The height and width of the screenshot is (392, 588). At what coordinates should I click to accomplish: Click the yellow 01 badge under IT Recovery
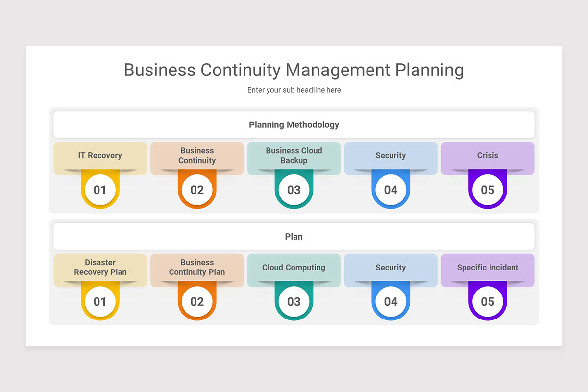[x=100, y=189]
